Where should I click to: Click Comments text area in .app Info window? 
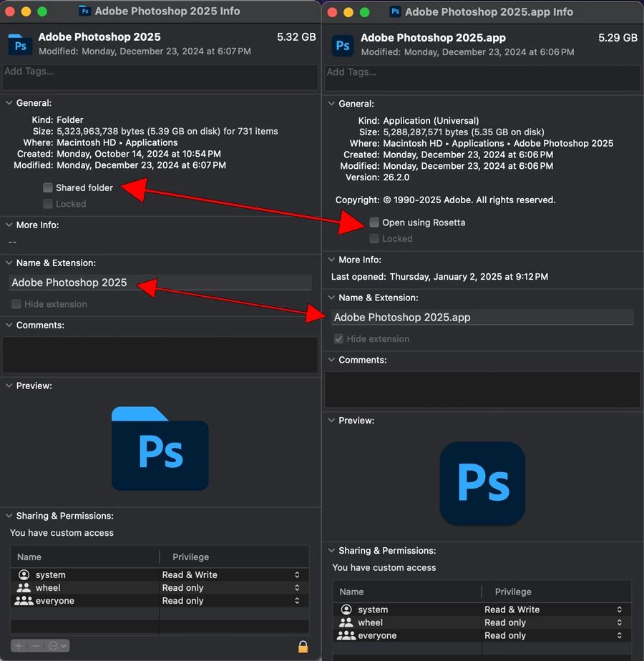pyautogui.click(x=482, y=389)
